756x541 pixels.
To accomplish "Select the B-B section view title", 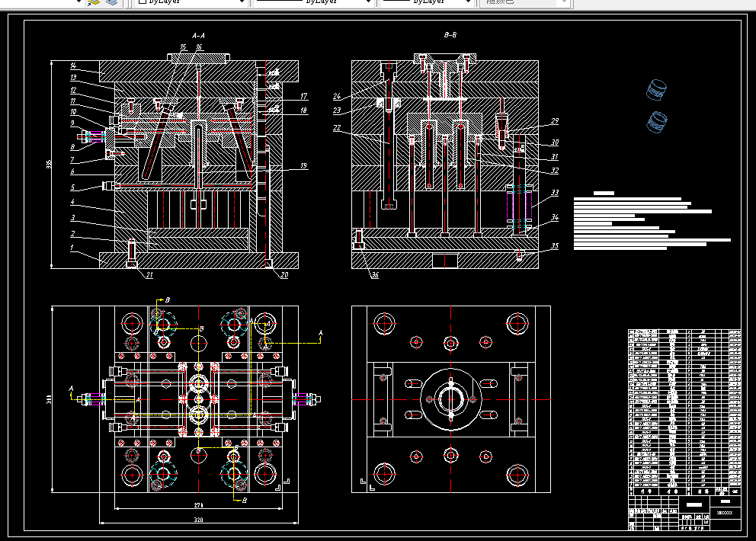I will pos(450,35).
